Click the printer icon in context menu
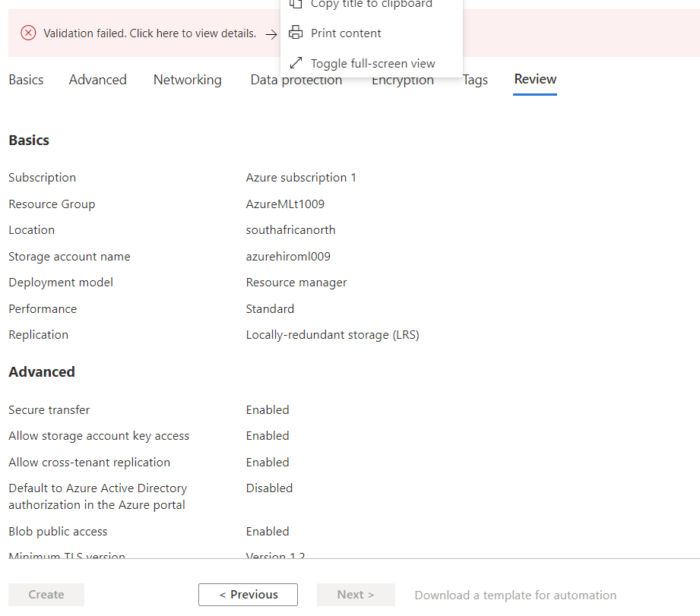This screenshot has width=700, height=616. pos(296,33)
